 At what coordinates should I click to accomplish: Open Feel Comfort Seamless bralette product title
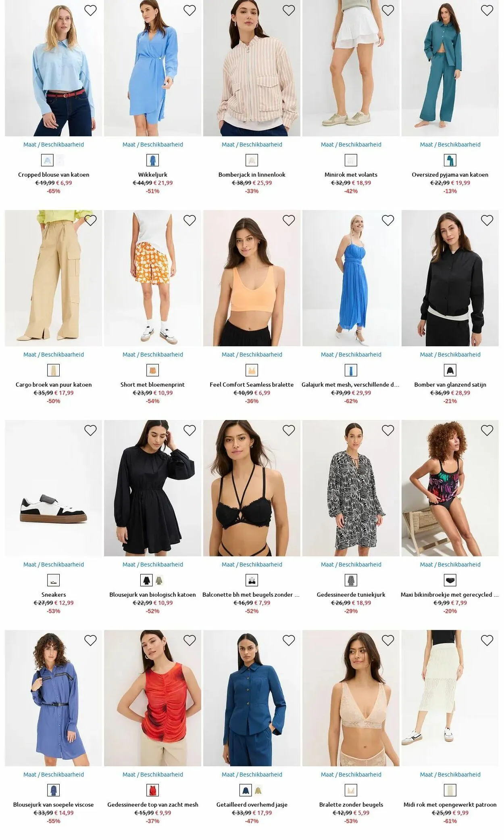pyautogui.click(x=252, y=384)
